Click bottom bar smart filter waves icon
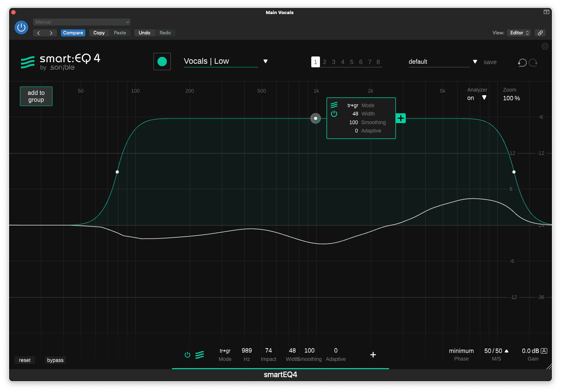The image size is (561, 392). (x=200, y=355)
